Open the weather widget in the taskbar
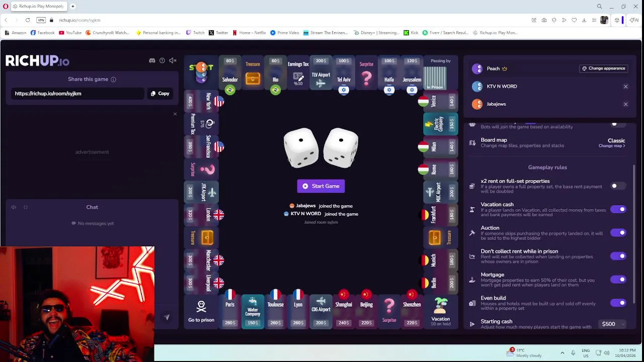The width and height of the screenshot is (644, 362). point(524,352)
